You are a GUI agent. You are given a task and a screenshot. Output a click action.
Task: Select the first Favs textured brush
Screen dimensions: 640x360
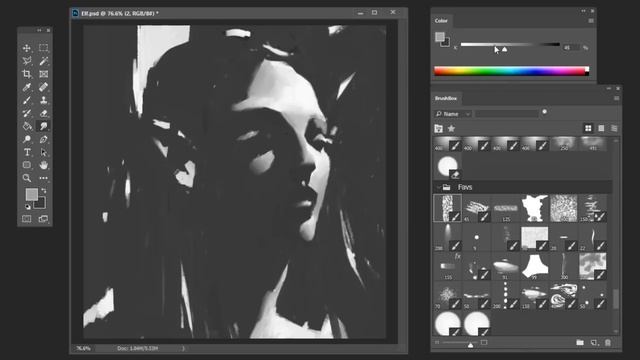(x=448, y=208)
